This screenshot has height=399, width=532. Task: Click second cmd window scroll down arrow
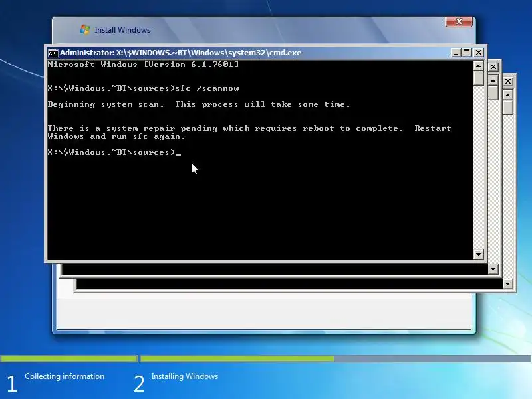[493, 269]
